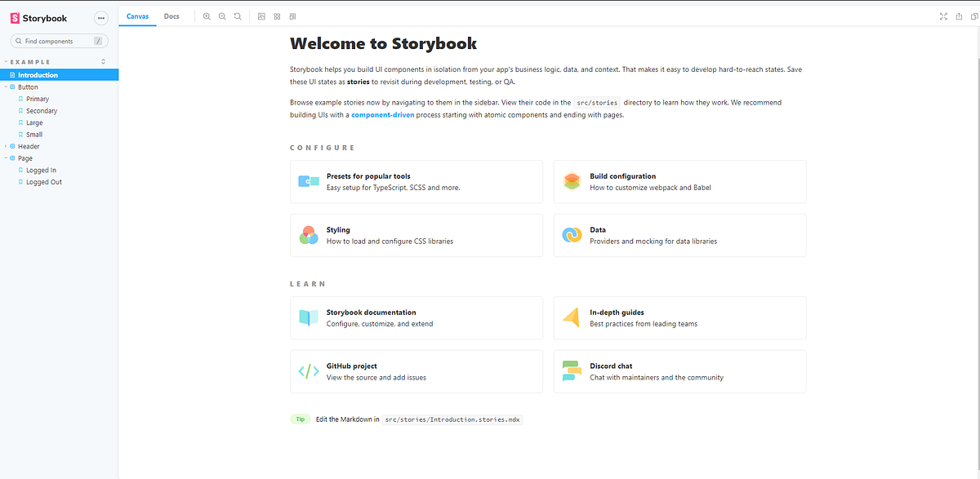Viewport: 980px width, 479px height.
Task: Reset the canvas zoom level
Action: (237, 16)
